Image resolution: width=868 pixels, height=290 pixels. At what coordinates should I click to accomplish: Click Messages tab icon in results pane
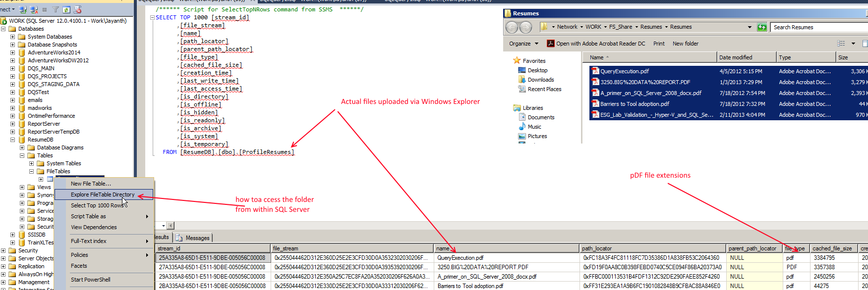(x=179, y=238)
